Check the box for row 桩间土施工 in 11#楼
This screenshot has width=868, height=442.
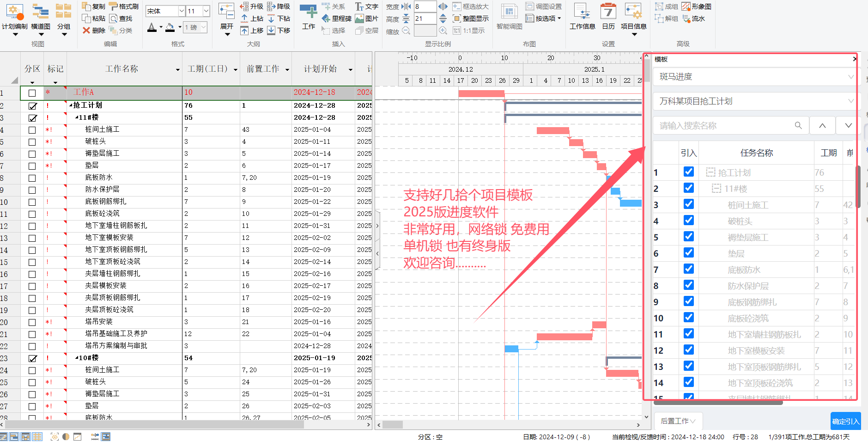(x=32, y=130)
